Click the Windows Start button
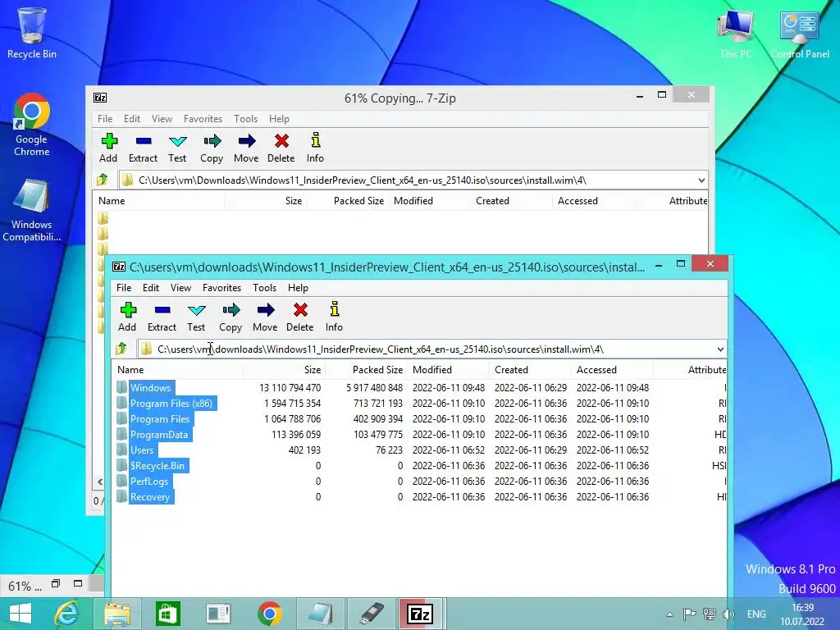840x630 pixels. coord(21,614)
